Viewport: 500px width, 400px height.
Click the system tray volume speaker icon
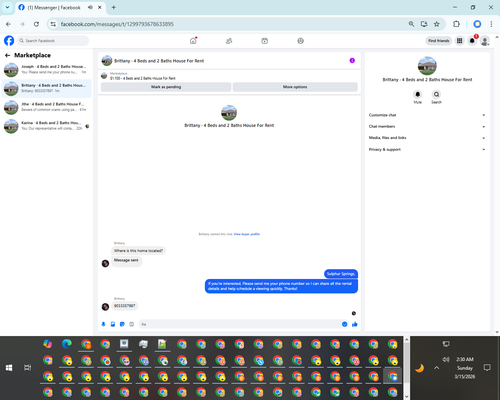pyautogui.click(x=446, y=359)
